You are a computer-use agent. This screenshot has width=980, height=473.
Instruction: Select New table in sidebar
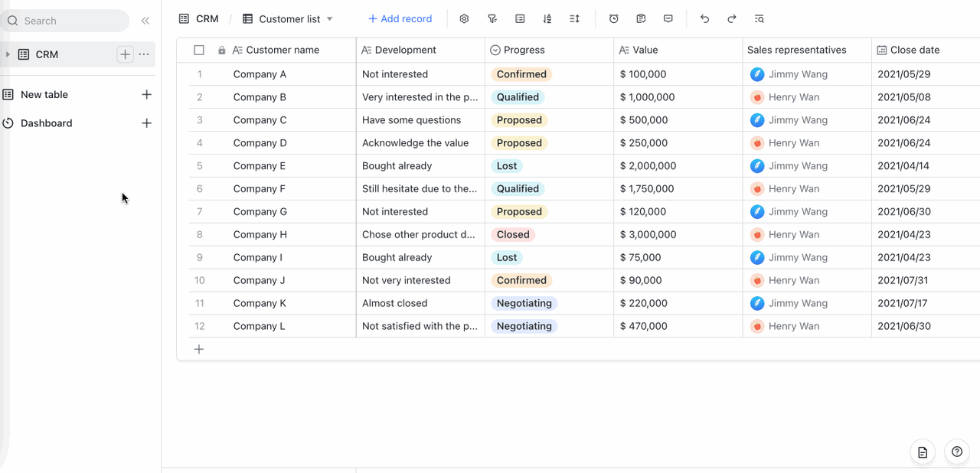pyautogui.click(x=44, y=95)
